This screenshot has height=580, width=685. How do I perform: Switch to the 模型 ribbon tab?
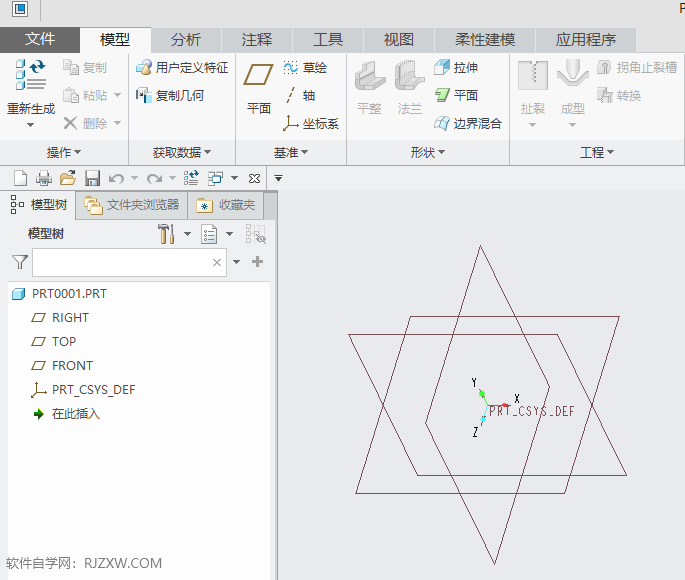[115, 40]
